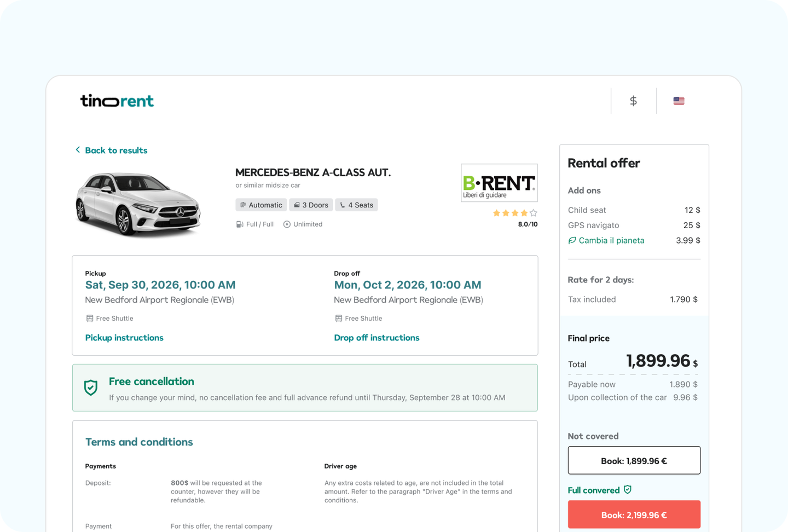Screen dimensions: 788x532
Task: Click the MERCEDES-BENZ A-CLASS AUT. title
Action: (x=313, y=172)
